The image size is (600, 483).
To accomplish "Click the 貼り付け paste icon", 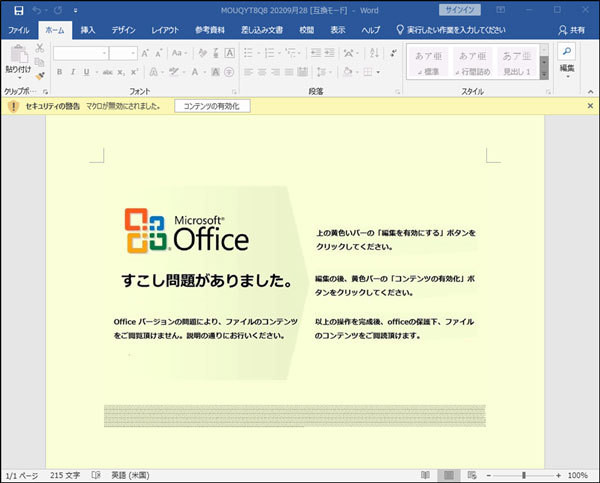I will (19, 54).
